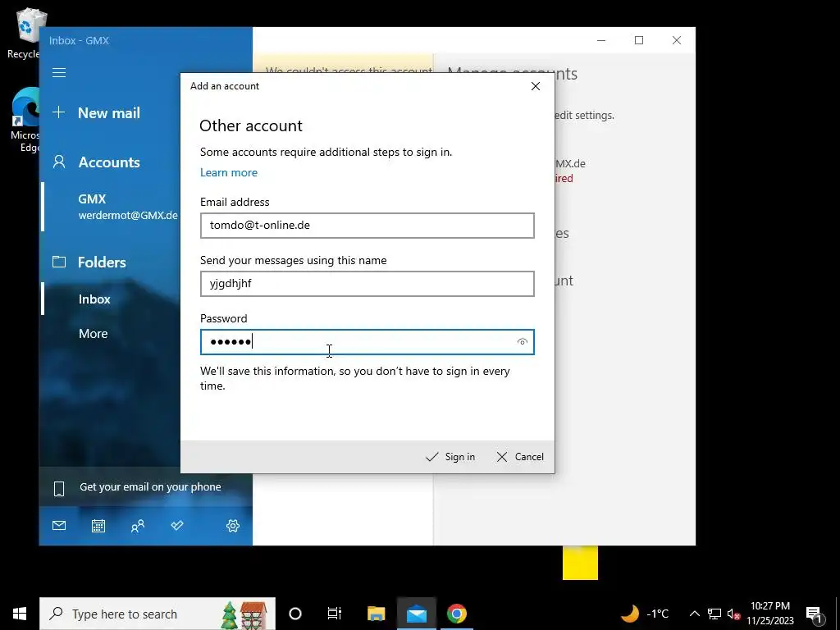
Task: Switch to the Mail view icon
Action: (x=59, y=526)
